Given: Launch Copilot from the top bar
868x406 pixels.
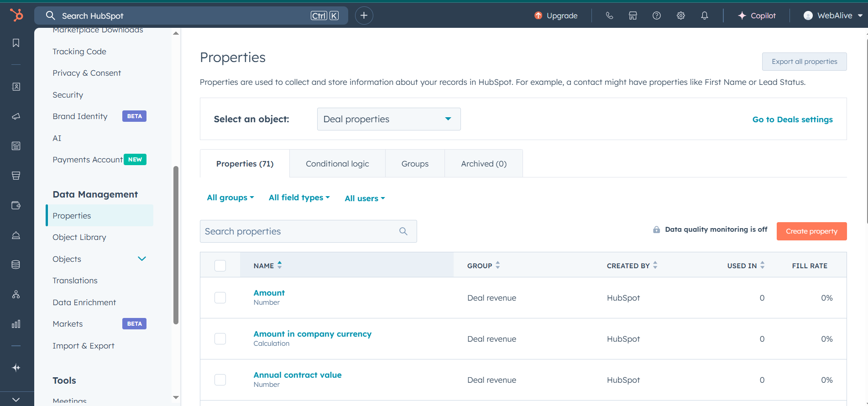Looking at the screenshot, I should 757,16.
